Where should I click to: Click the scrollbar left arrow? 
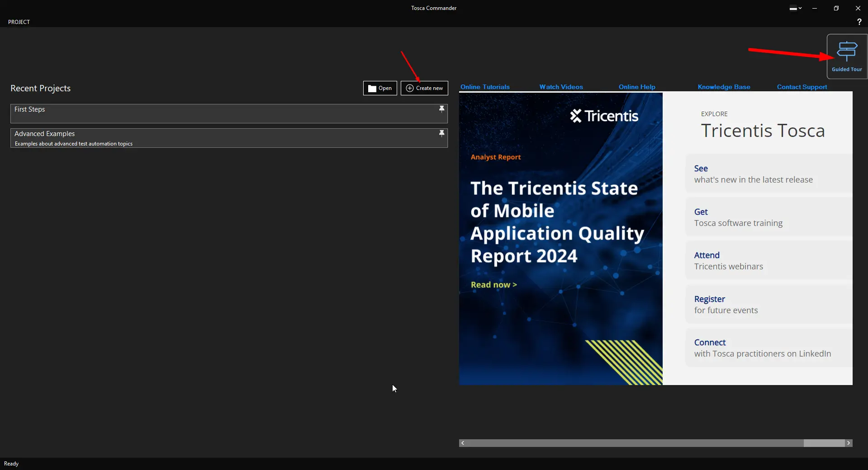coord(462,443)
